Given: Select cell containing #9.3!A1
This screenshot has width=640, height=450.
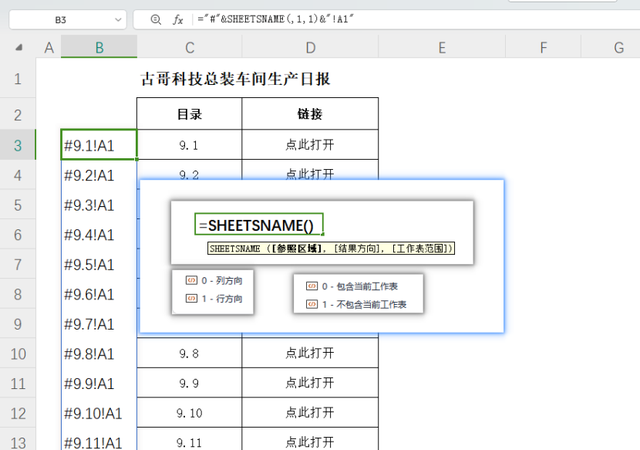Looking at the screenshot, I should (x=99, y=205).
